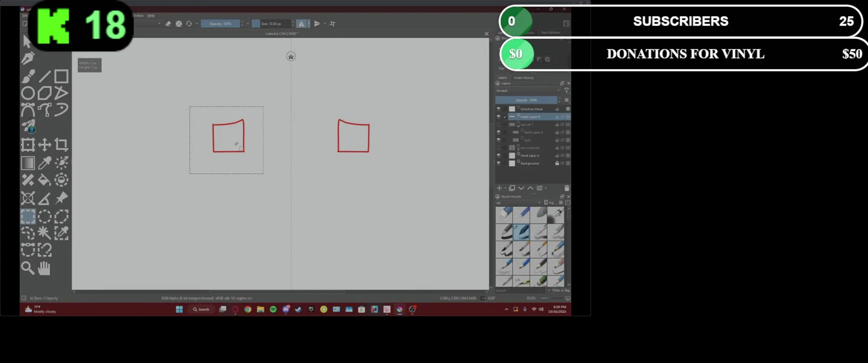
Task: Hide the Selection Mask layer
Action: pyautogui.click(x=499, y=109)
